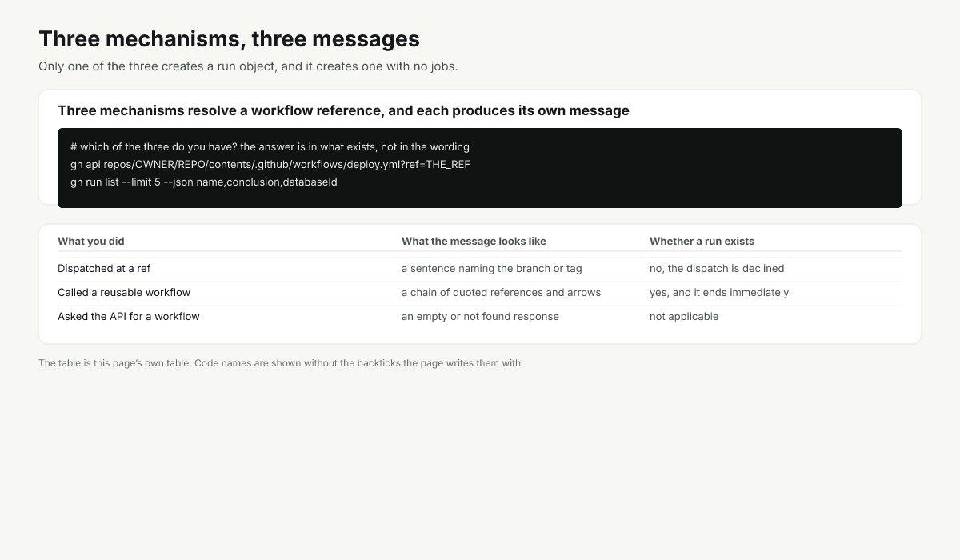Click 'a sentence naming the branch or tag'
This screenshot has height=560, width=960.
492,269
